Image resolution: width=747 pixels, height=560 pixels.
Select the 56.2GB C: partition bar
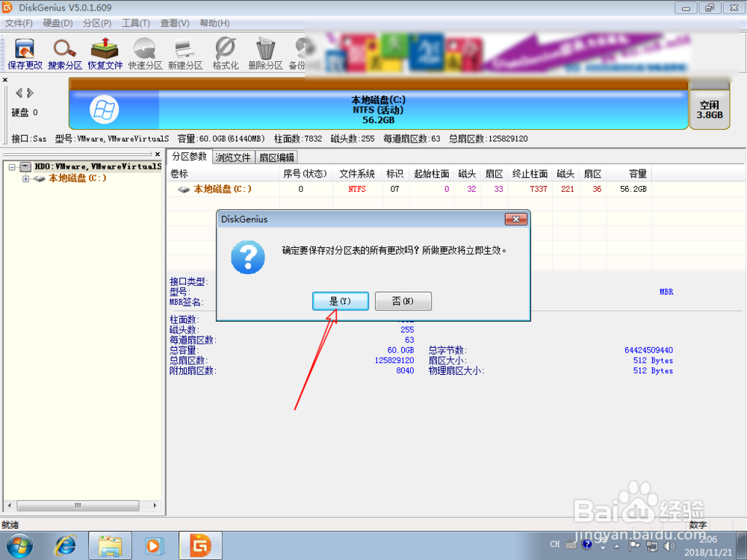point(378,110)
